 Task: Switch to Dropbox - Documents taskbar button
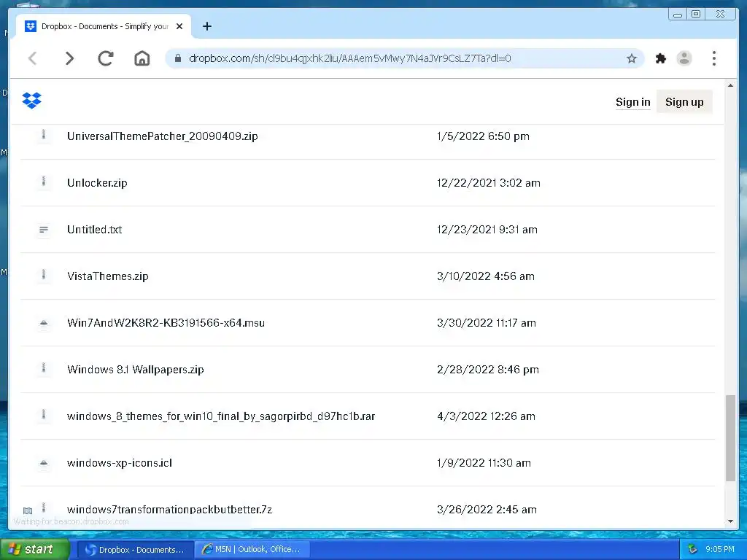135,550
